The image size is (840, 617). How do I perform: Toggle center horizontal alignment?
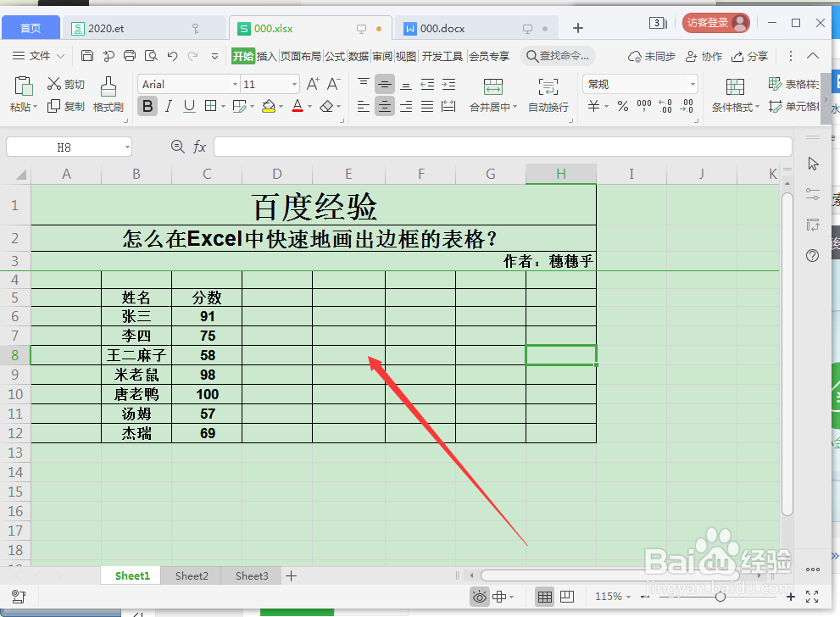(x=384, y=107)
